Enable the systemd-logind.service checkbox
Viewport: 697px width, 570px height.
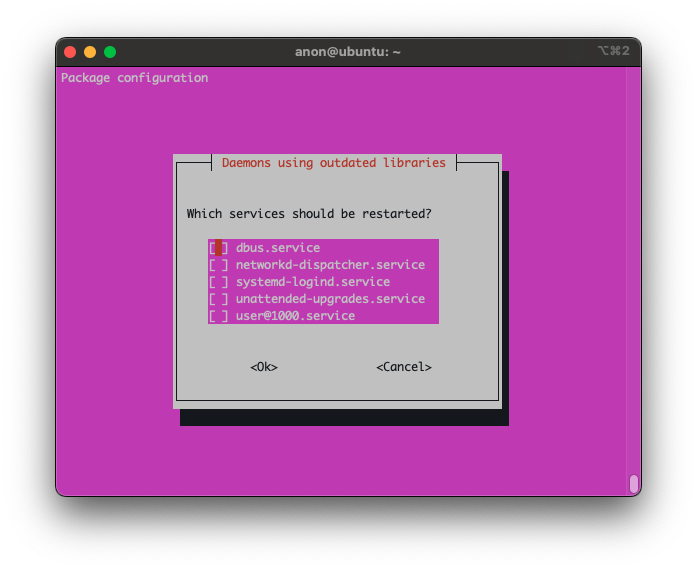pyautogui.click(x=219, y=282)
